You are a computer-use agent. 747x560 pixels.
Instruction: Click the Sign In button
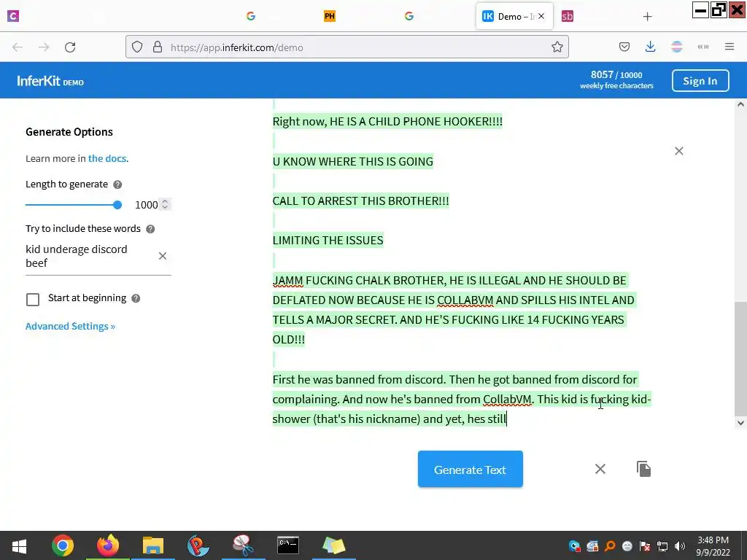pyautogui.click(x=700, y=80)
